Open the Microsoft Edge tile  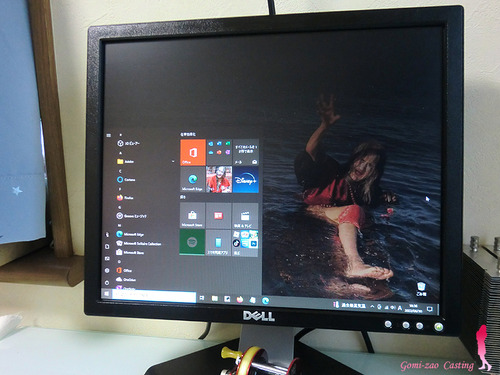pos(193,179)
